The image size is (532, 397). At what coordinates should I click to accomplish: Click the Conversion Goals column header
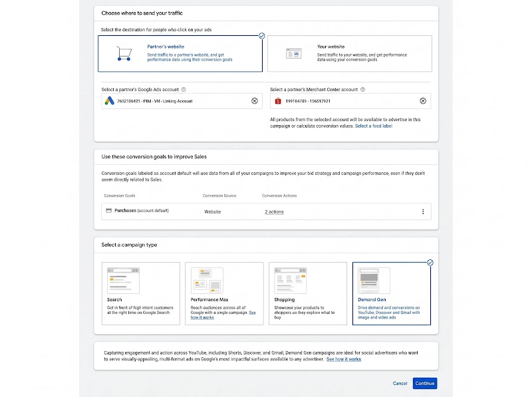click(x=120, y=196)
